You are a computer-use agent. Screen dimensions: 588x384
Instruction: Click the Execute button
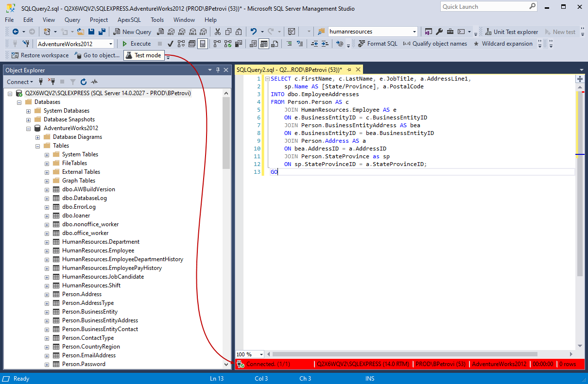click(x=136, y=44)
